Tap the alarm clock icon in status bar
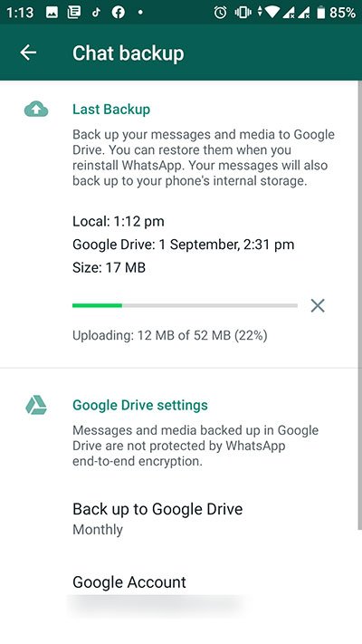This screenshot has width=362, height=644. pyautogui.click(x=221, y=13)
